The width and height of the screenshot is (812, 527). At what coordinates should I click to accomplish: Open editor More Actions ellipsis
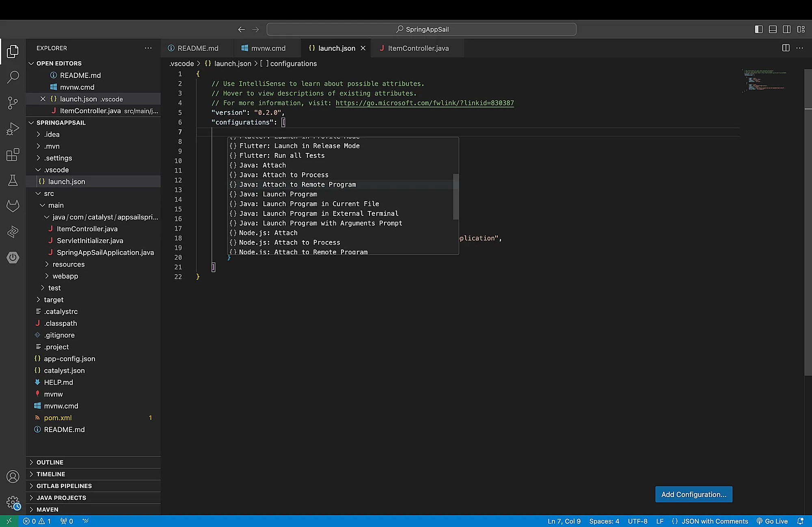pyautogui.click(x=800, y=48)
